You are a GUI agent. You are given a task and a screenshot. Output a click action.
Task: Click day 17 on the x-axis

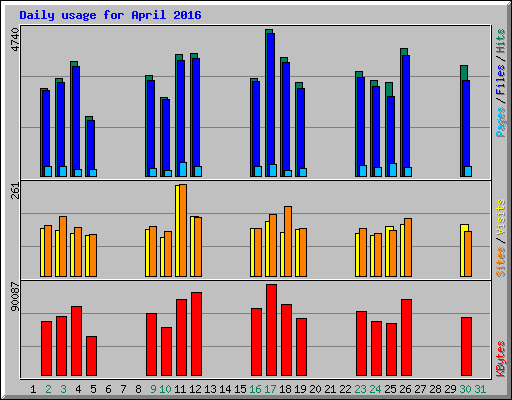point(270,389)
